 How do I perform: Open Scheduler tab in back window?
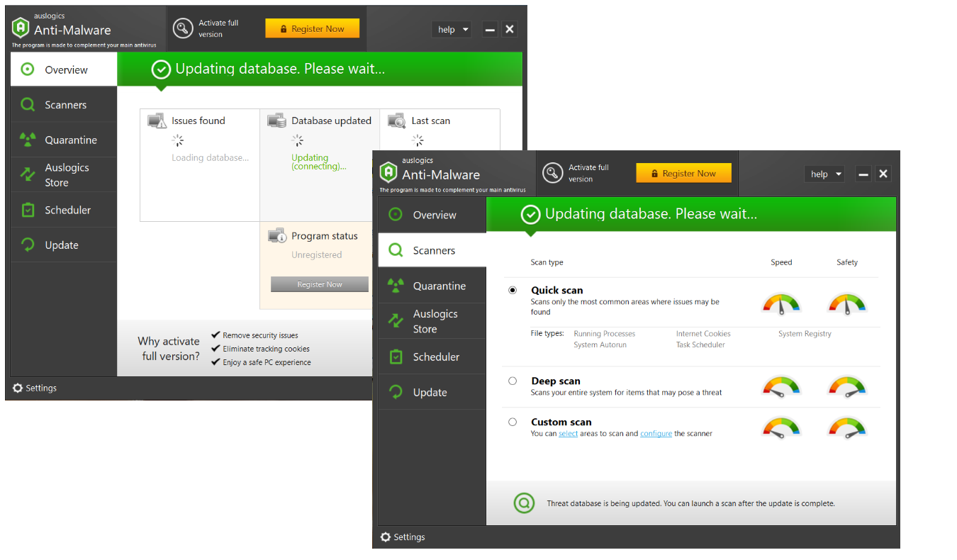[64, 210]
